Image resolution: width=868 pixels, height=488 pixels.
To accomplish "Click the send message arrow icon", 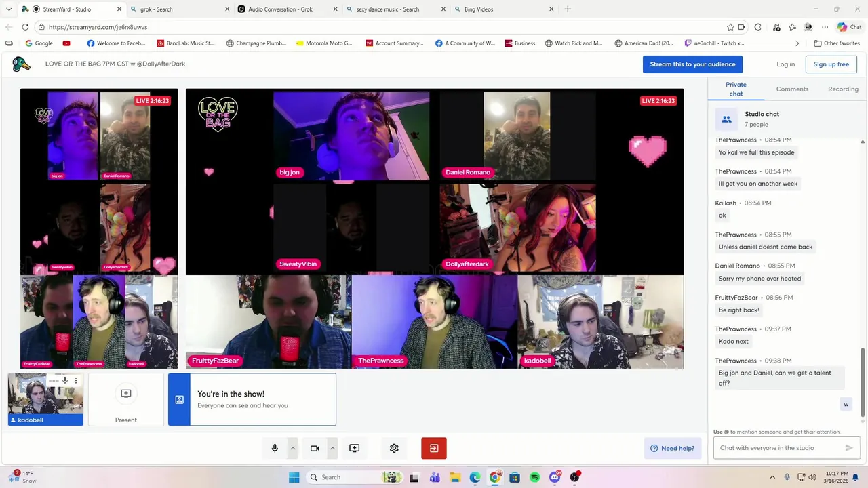I will [849, 448].
